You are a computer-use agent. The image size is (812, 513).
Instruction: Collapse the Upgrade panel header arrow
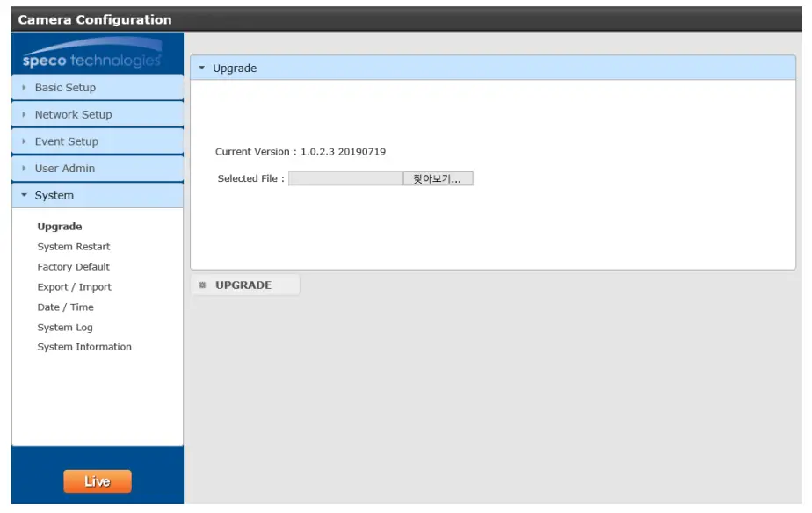tap(202, 68)
